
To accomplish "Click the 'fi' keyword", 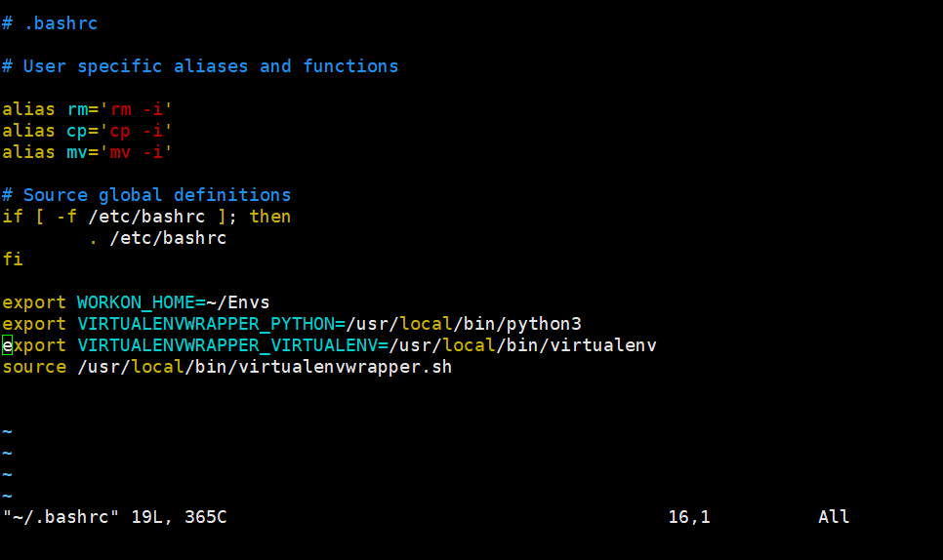I will tap(13, 260).
